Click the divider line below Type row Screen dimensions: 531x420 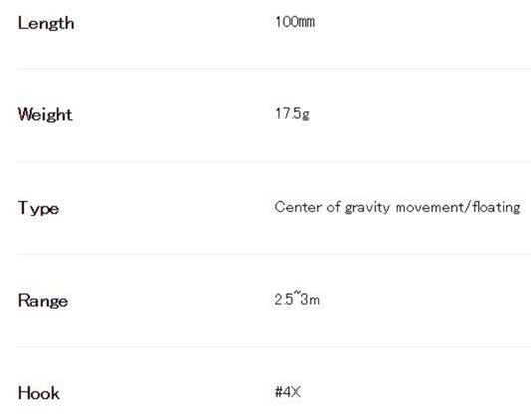click(x=274, y=254)
